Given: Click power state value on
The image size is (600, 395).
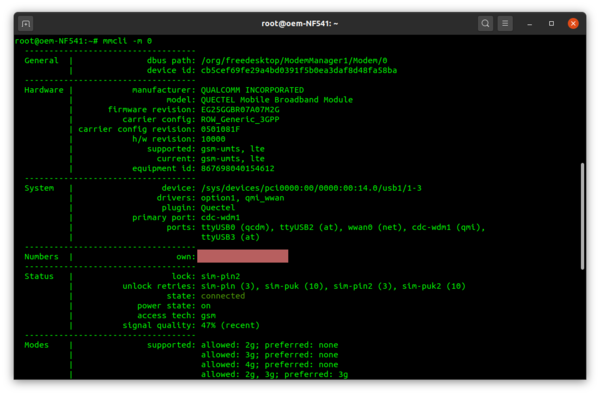Looking at the screenshot, I should [x=205, y=306].
